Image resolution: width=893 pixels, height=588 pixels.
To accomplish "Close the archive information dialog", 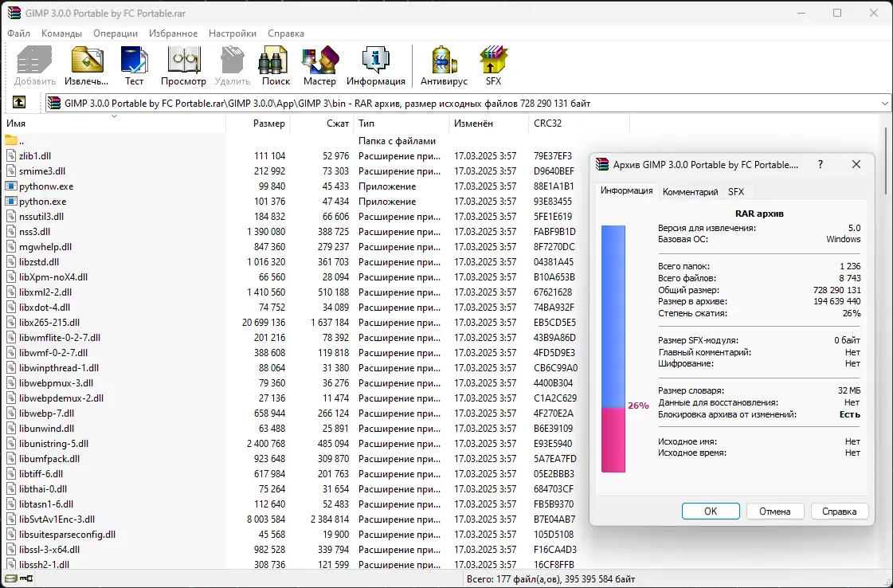I will pos(856,164).
